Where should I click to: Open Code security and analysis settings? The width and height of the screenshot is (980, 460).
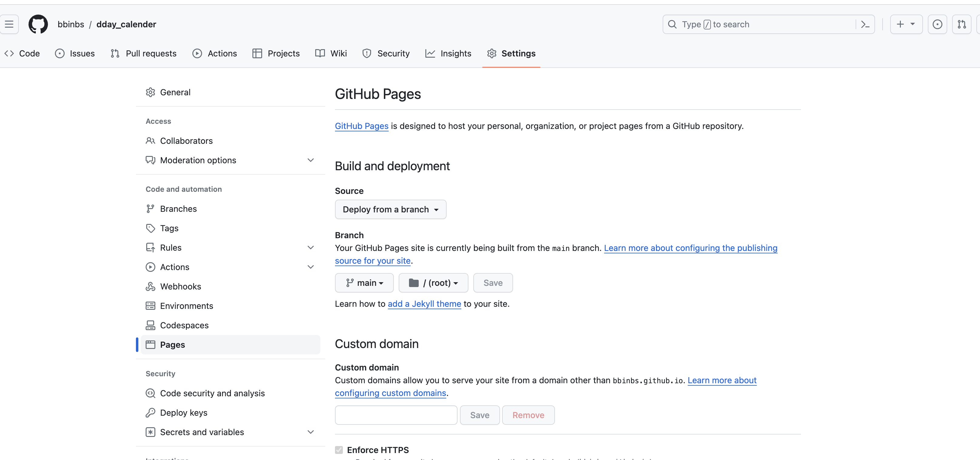coord(230,394)
